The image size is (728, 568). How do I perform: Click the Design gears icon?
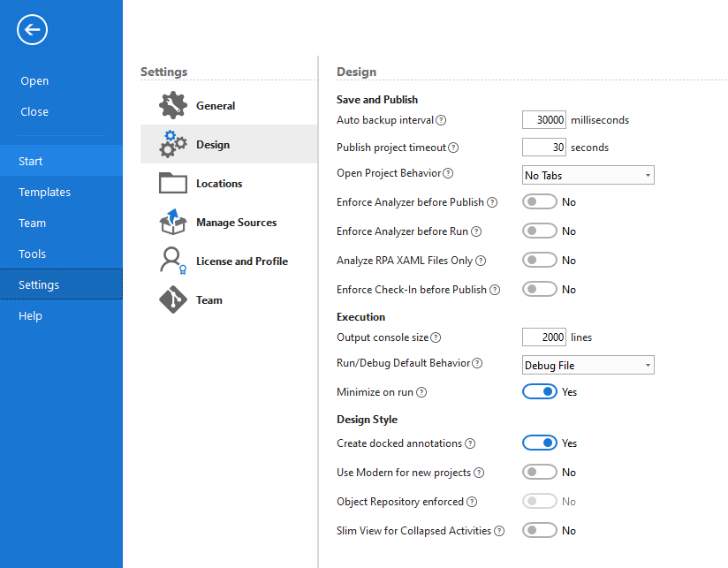pyautogui.click(x=172, y=144)
